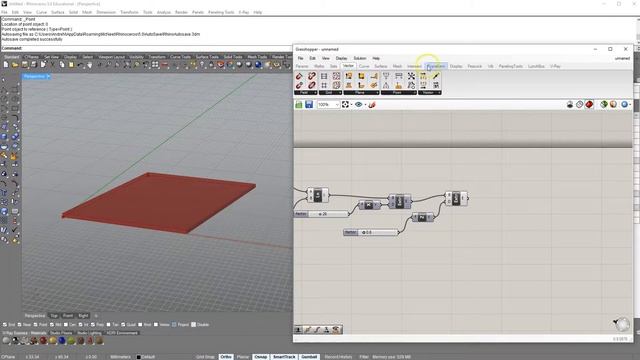Click the Open file folder icon in Rhino
The image size is (640, 360).
coord(15,64)
